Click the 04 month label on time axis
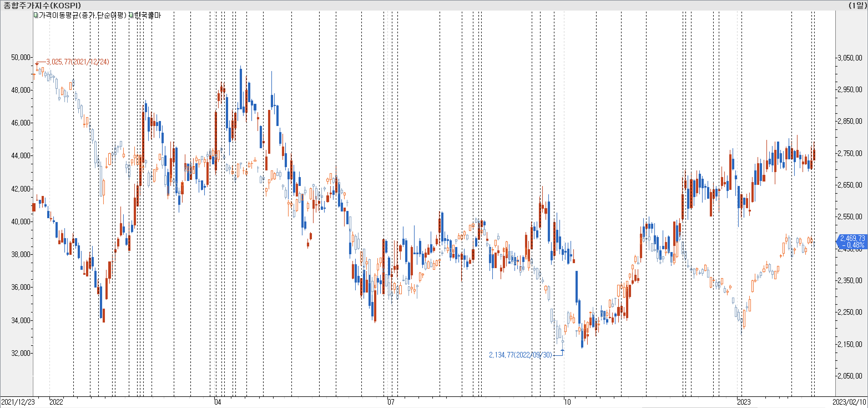The height and width of the screenshot is (408, 868). point(218,402)
